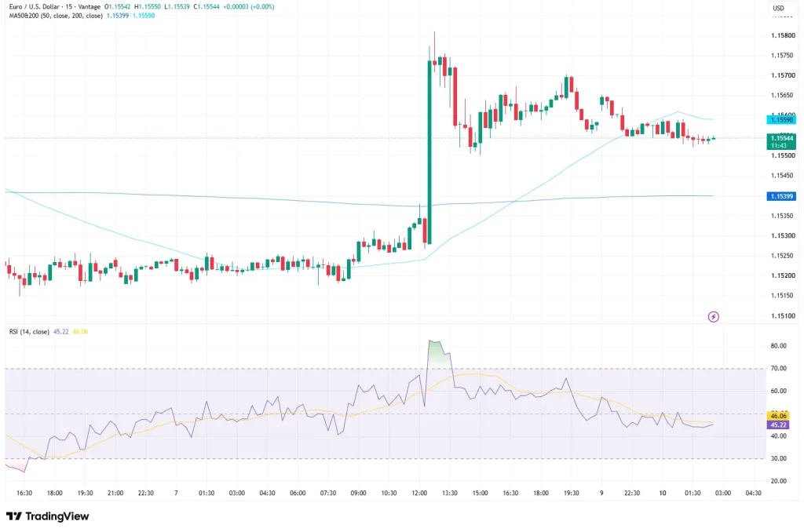Click the 10:30 time axis label
804x532 pixels.
[389, 493]
